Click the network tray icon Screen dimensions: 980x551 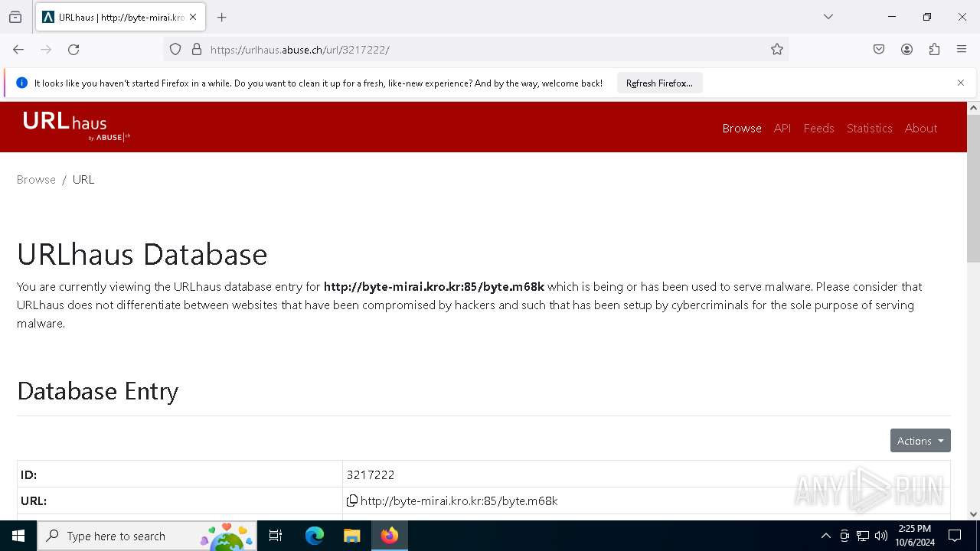pos(863,536)
